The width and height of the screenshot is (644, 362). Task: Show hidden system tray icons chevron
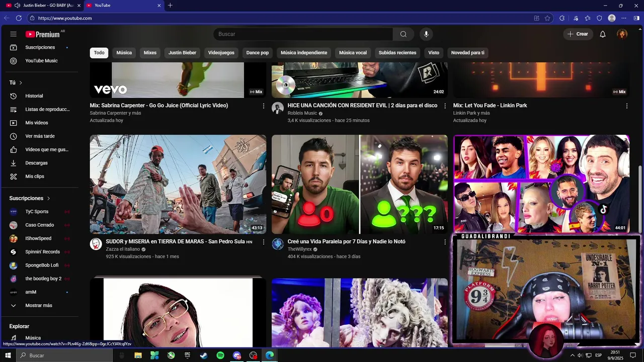click(572, 355)
